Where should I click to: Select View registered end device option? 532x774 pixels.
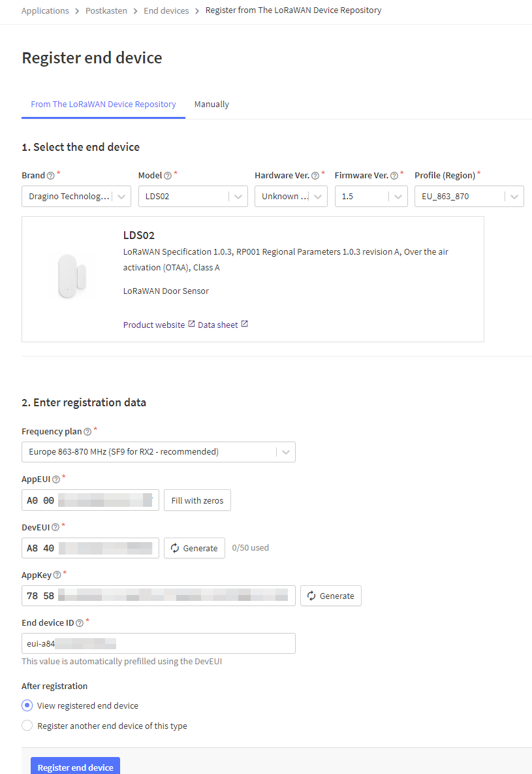point(27,705)
